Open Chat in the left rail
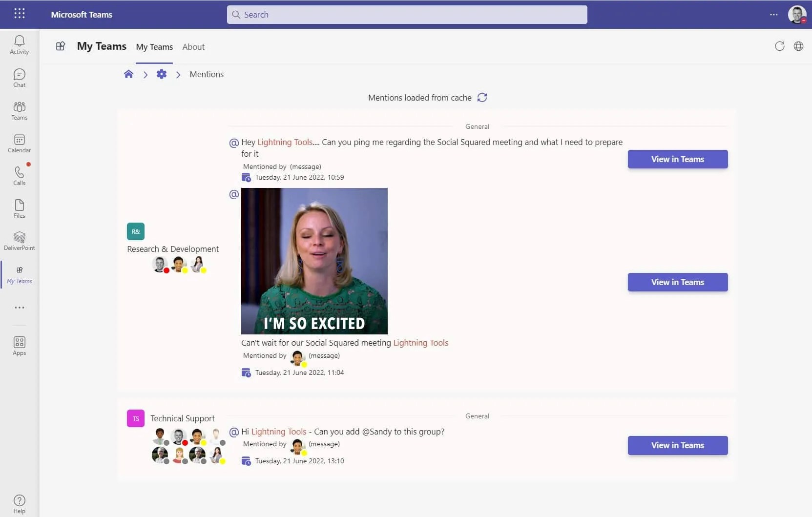812x517 pixels. click(20, 78)
